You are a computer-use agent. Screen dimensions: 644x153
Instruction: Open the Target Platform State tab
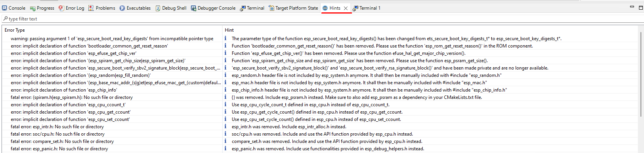tap(293, 8)
